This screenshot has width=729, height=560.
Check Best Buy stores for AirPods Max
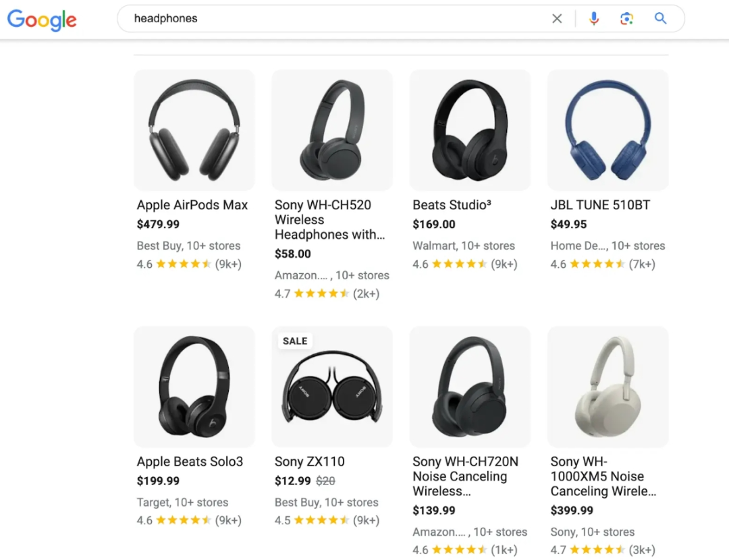click(188, 246)
